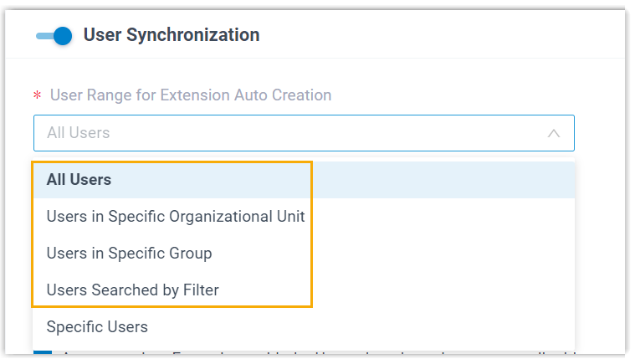Select the highlighted All Users option
Image resolution: width=635 pixels, height=364 pixels.
pyautogui.click(x=79, y=180)
